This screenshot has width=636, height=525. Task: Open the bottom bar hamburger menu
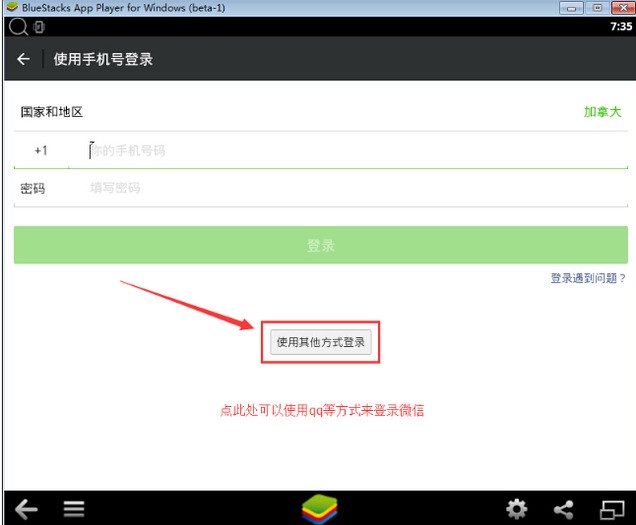[74, 509]
